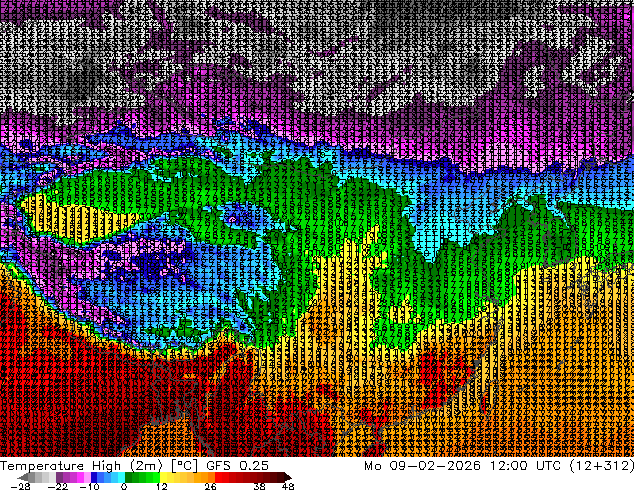Click the dark blue legend swatch above -10
634x490 pixels.
(x=94, y=477)
